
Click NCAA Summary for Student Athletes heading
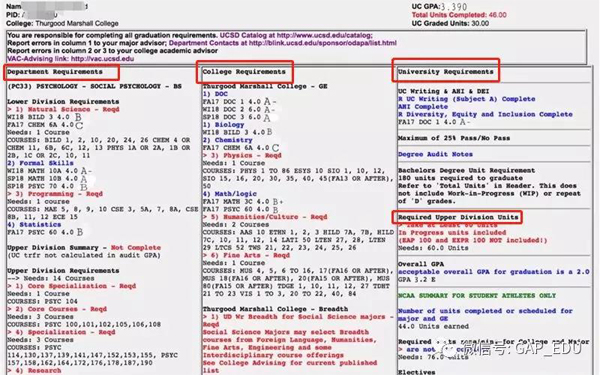[x=477, y=295]
